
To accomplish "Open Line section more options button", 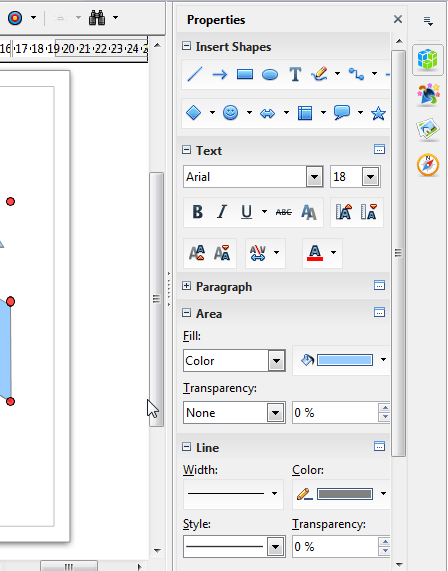I will point(380,446).
